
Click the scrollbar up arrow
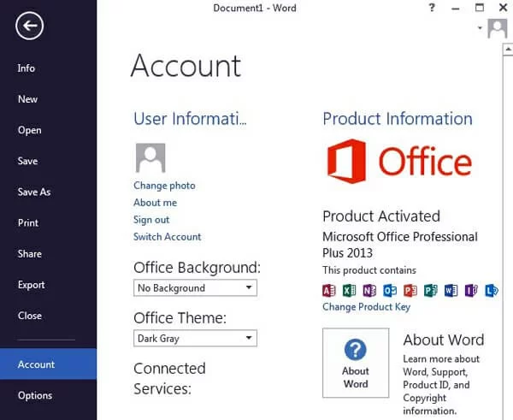pyautogui.click(x=508, y=50)
